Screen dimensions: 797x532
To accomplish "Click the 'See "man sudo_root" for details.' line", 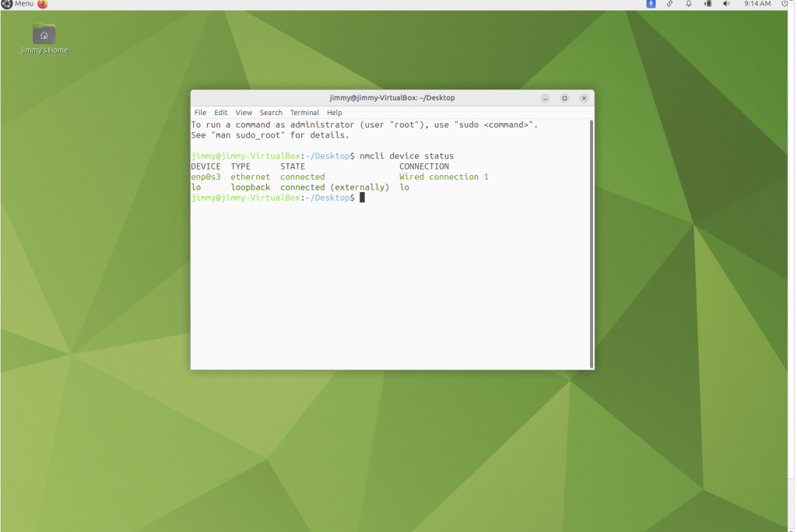I will [x=270, y=135].
